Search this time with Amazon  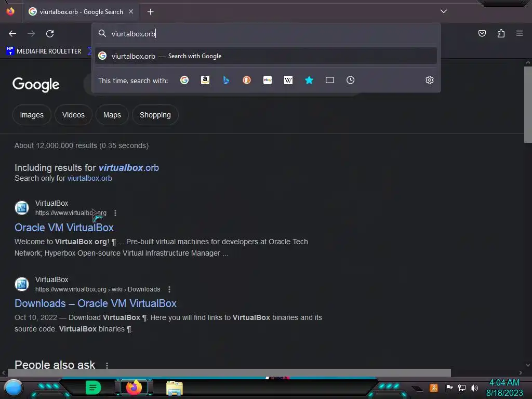pyautogui.click(x=205, y=80)
